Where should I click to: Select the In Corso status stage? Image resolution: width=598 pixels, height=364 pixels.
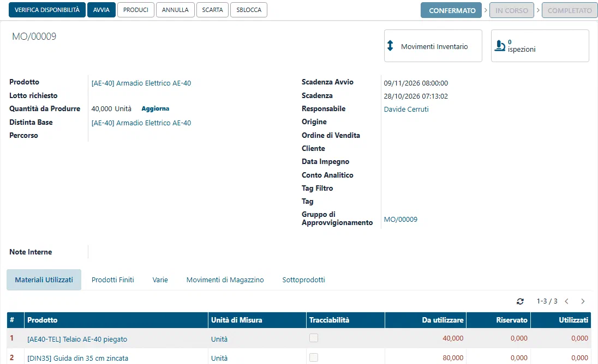[511, 11]
